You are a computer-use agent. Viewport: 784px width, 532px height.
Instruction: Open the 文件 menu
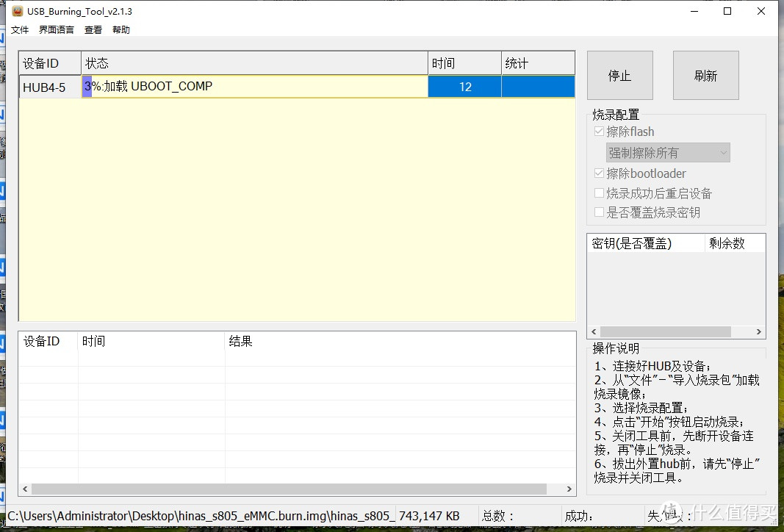20,30
